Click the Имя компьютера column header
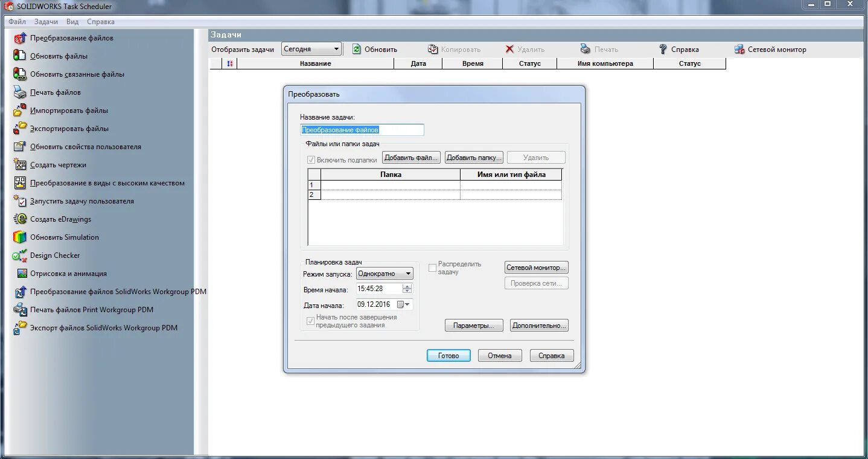The image size is (868, 459). (x=605, y=63)
